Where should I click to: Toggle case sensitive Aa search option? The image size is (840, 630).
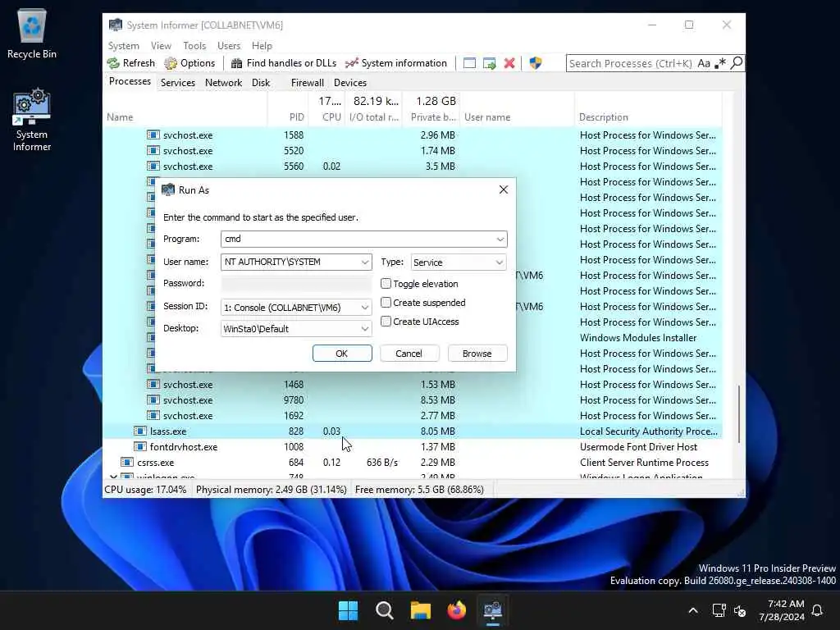click(704, 63)
